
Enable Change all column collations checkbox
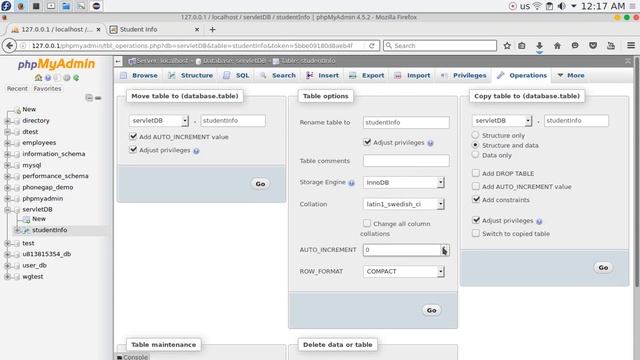click(367, 223)
